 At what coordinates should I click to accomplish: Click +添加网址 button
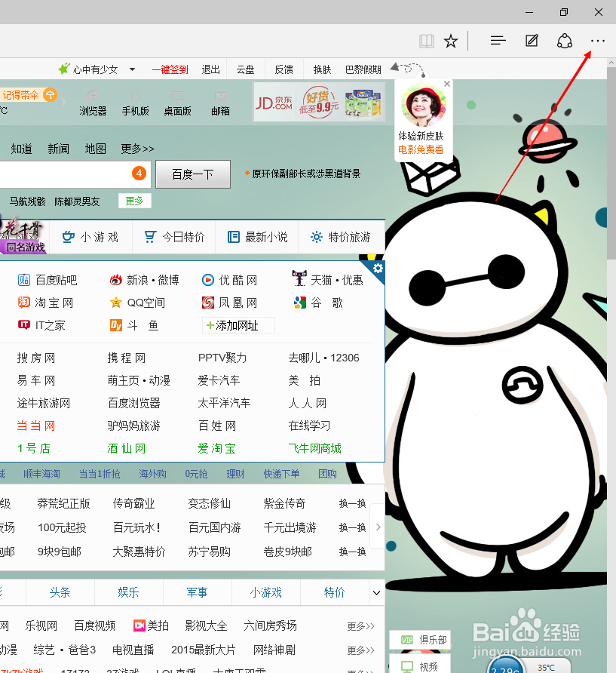point(238,325)
